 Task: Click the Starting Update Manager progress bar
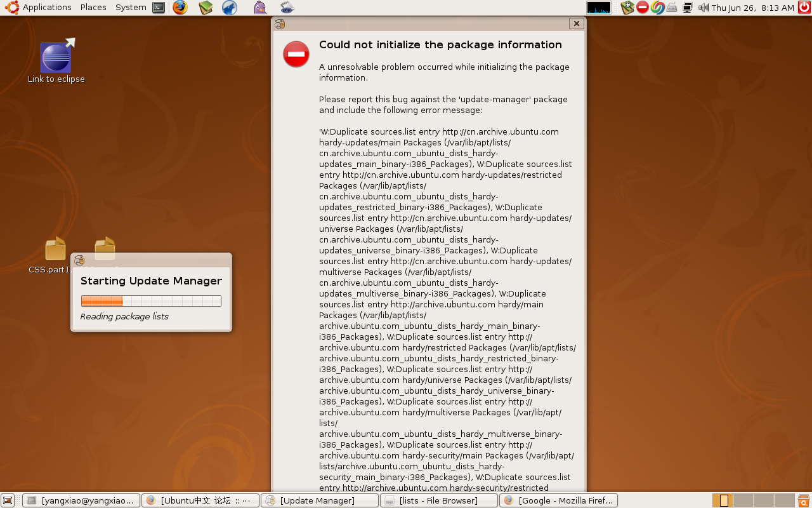(x=151, y=301)
